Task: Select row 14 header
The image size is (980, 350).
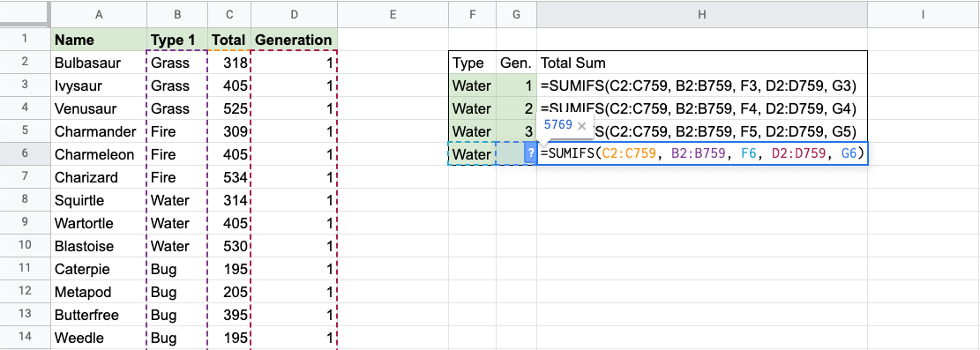Action: 25,338
